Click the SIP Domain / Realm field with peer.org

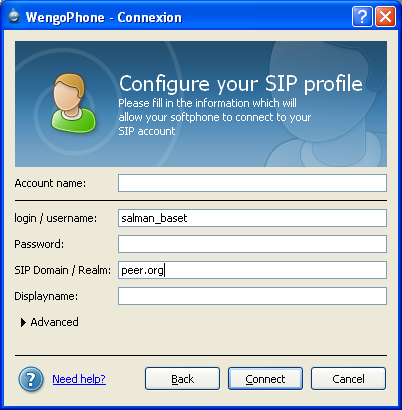[x=252, y=270]
